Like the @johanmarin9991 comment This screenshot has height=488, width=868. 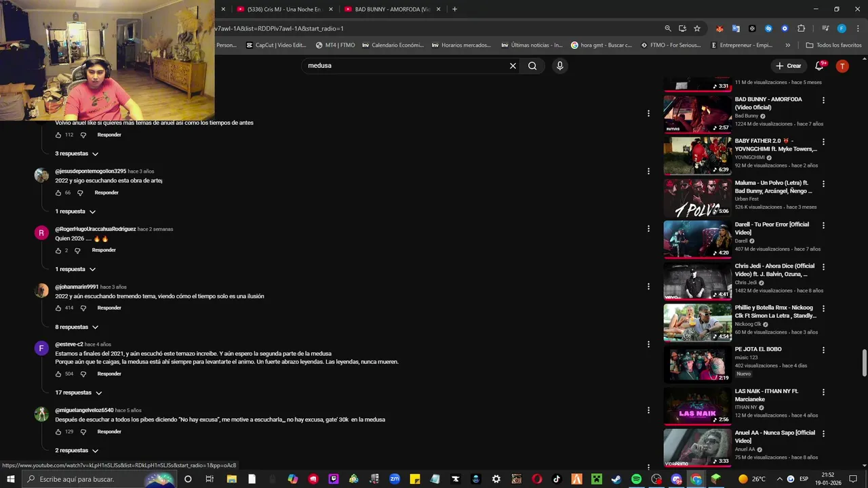click(x=58, y=308)
